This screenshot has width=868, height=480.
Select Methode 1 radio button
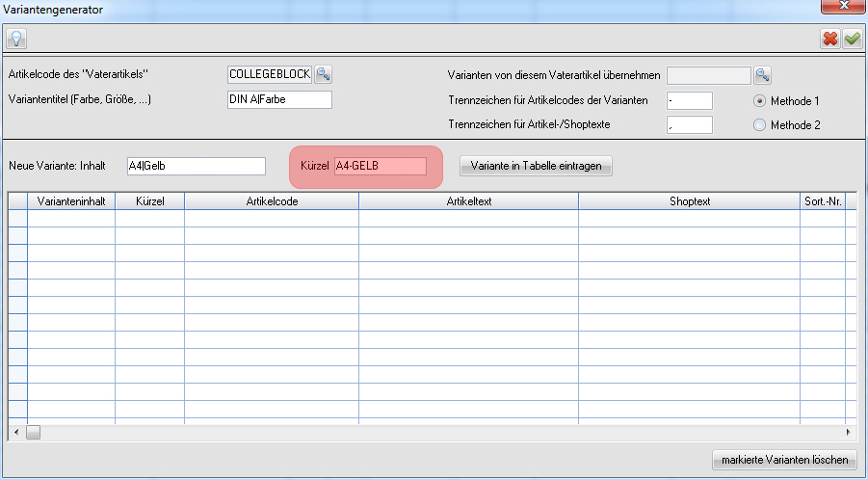tap(759, 100)
